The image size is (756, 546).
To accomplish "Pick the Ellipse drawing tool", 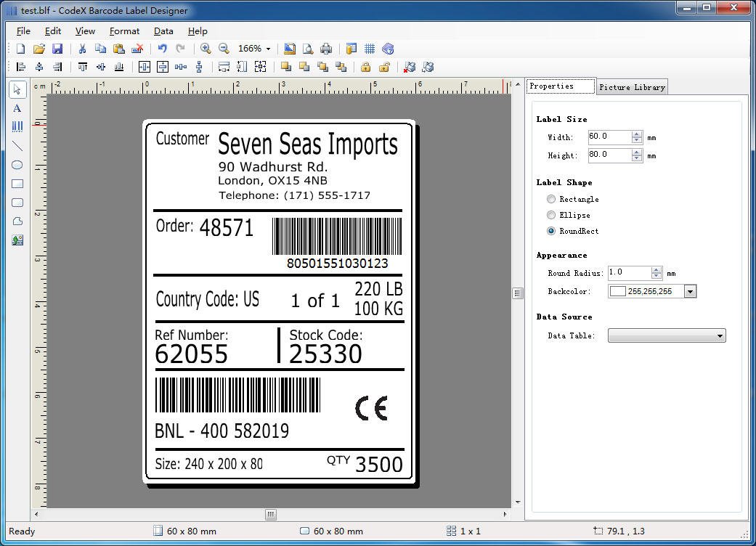I will coord(17,165).
